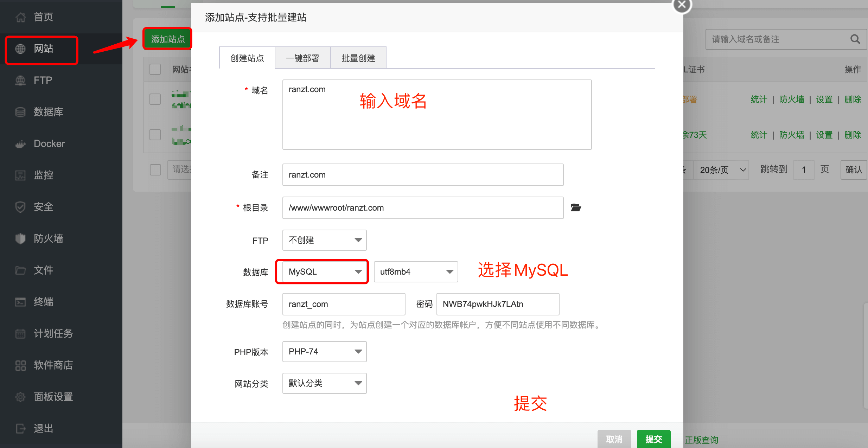Open the PHP-74 version dropdown
The width and height of the screenshot is (868, 448).
tap(324, 352)
